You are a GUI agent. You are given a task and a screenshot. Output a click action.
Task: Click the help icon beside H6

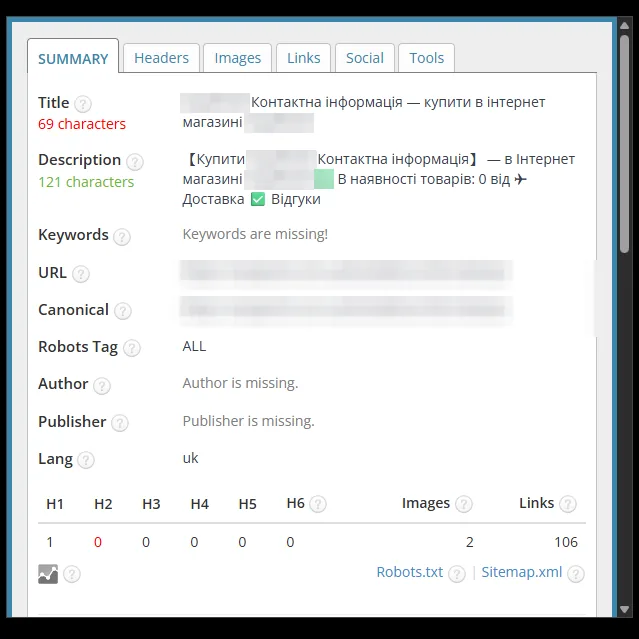point(318,504)
